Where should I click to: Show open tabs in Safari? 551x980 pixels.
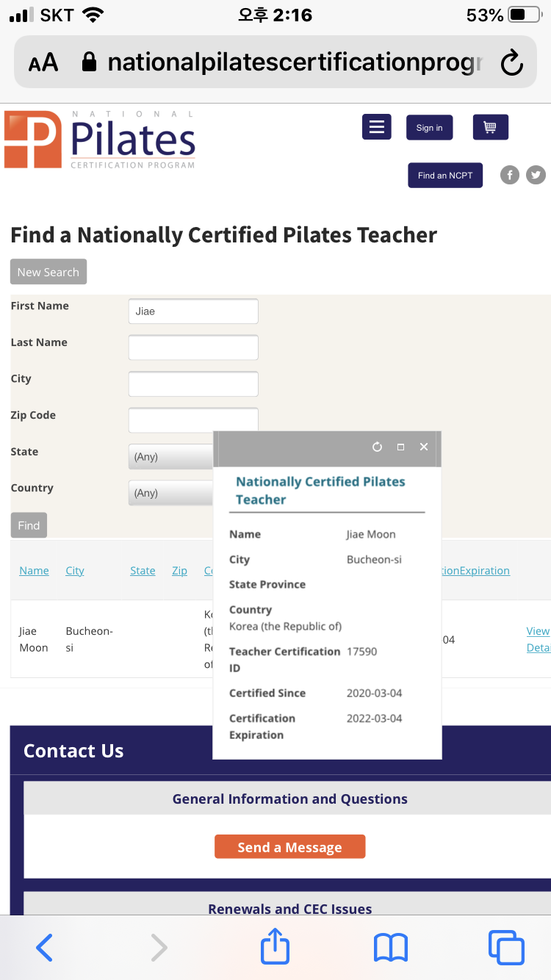pos(507,948)
